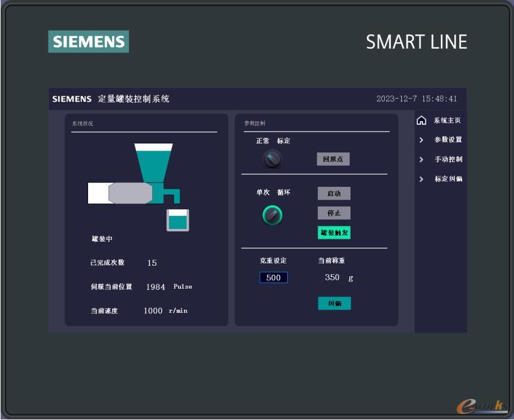The height and width of the screenshot is (420, 514).
Task: Click the 单次 switch label
Action: [x=263, y=192]
